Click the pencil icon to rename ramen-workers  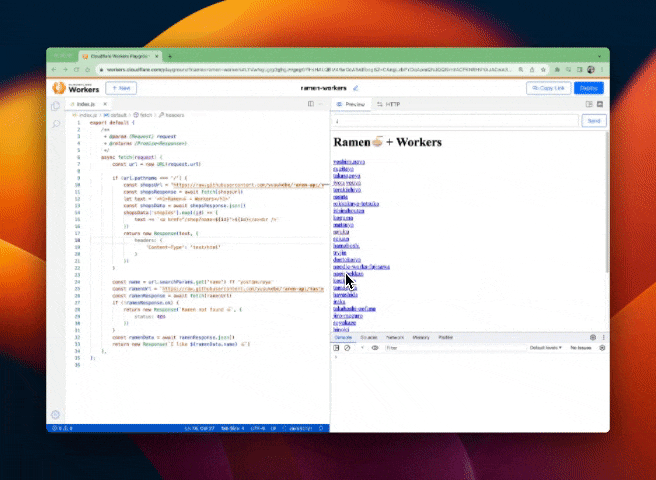coord(356,88)
